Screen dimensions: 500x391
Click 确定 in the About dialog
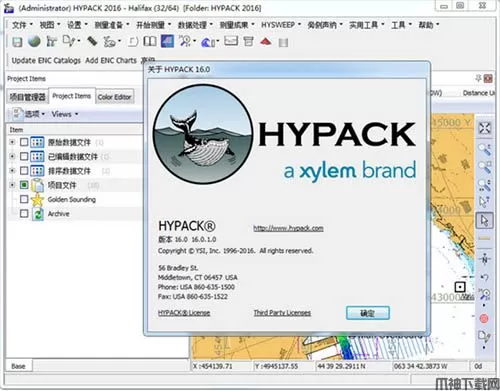[x=368, y=313]
